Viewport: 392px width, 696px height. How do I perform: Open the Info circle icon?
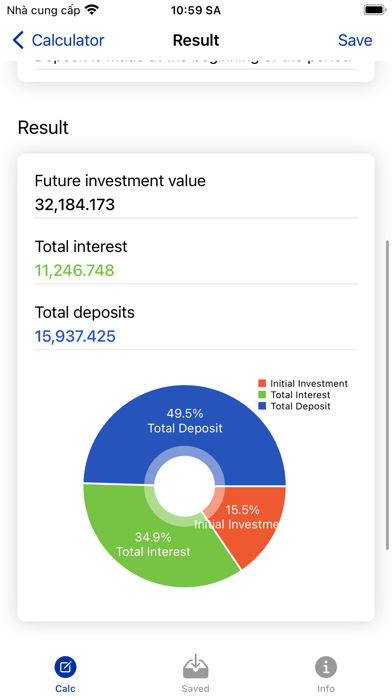point(326,667)
